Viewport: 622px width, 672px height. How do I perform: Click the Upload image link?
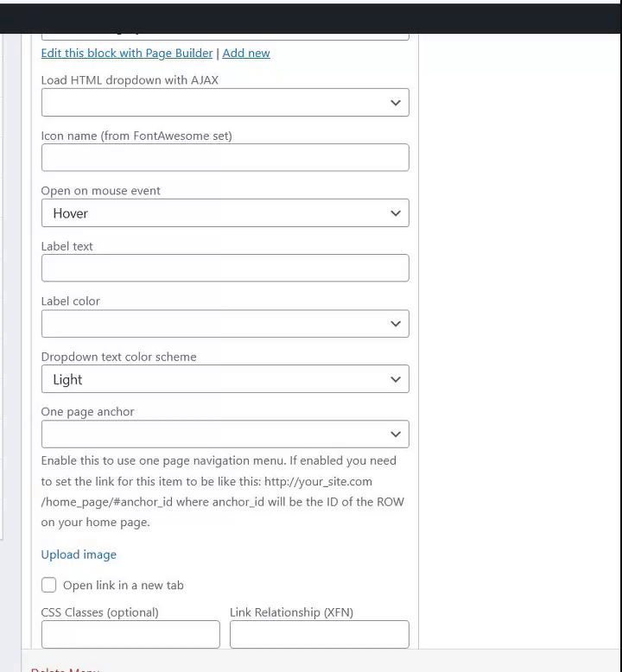tap(79, 555)
